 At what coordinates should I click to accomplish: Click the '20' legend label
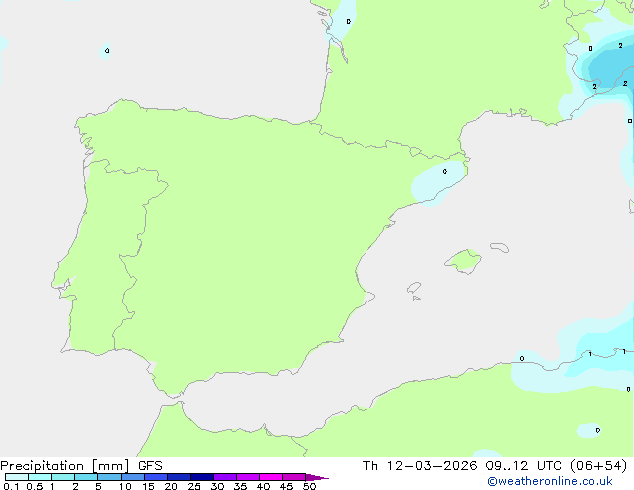[171, 486]
